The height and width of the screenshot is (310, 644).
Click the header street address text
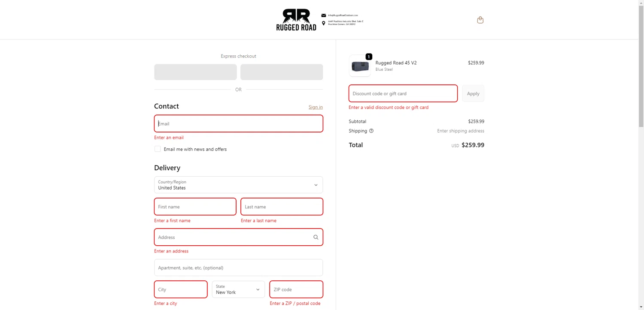(x=346, y=23)
